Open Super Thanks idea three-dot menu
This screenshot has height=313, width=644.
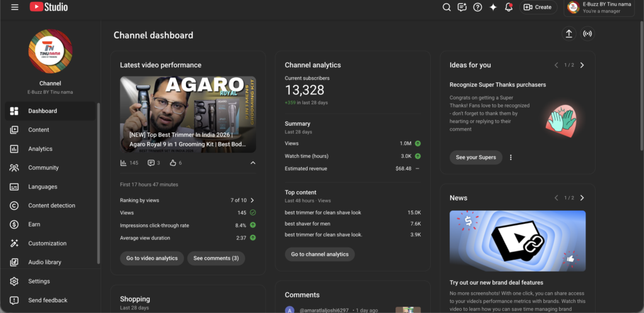pos(511,157)
